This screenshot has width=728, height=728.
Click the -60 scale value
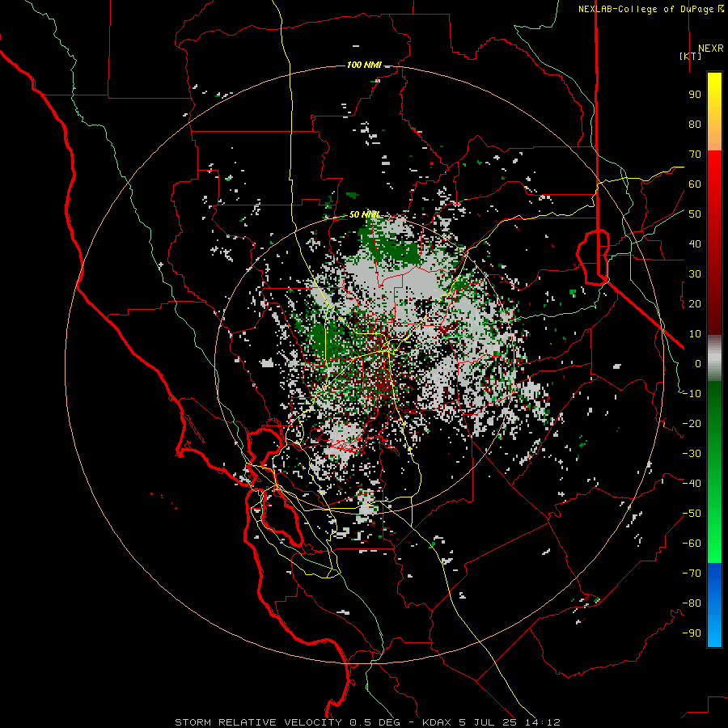tap(692, 544)
